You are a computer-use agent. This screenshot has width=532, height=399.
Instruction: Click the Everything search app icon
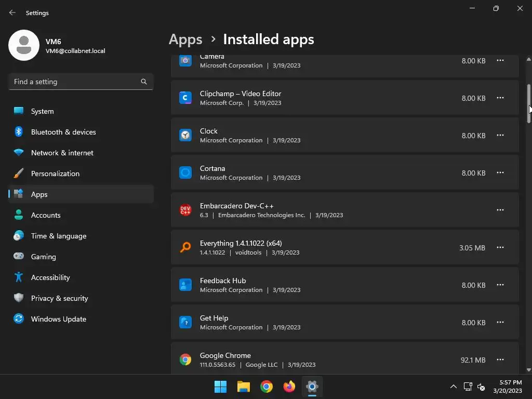[185, 247]
